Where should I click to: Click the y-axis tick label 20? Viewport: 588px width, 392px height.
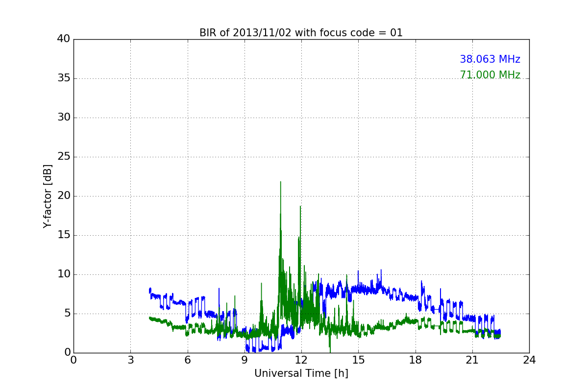(x=64, y=196)
